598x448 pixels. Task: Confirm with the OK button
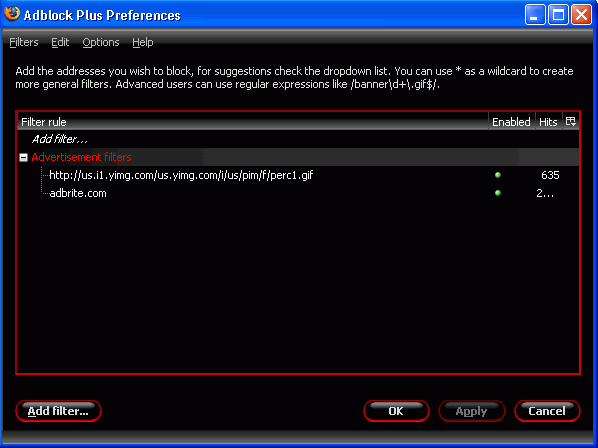coord(396,411)
